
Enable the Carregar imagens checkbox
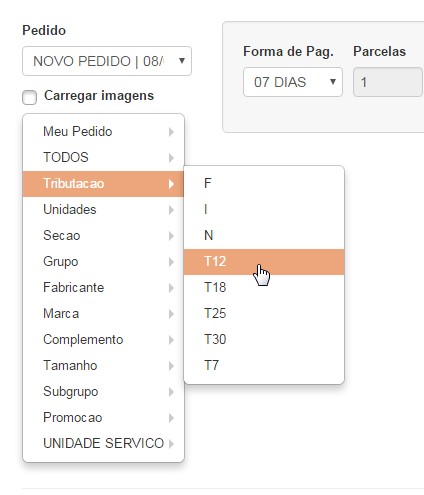tap(29, 98)
